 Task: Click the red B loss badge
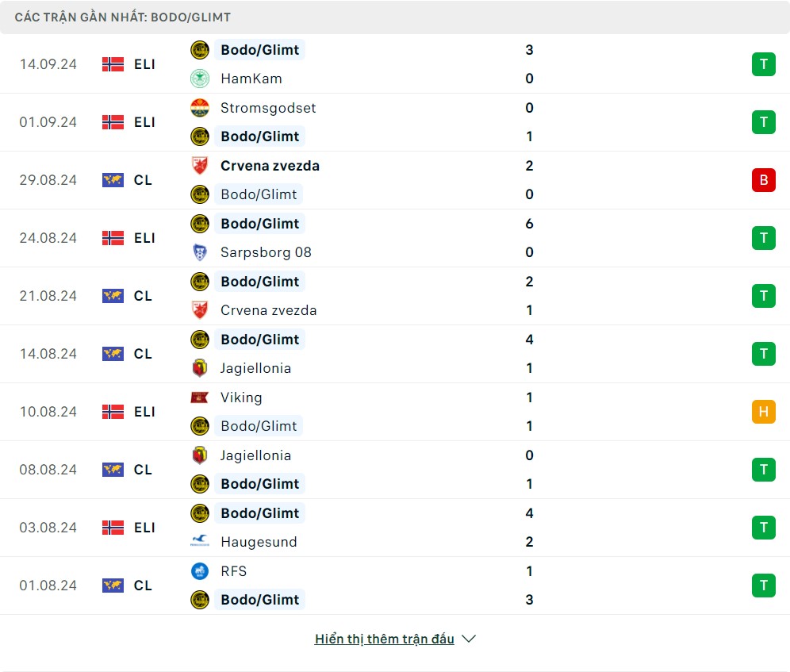[763, 180]
